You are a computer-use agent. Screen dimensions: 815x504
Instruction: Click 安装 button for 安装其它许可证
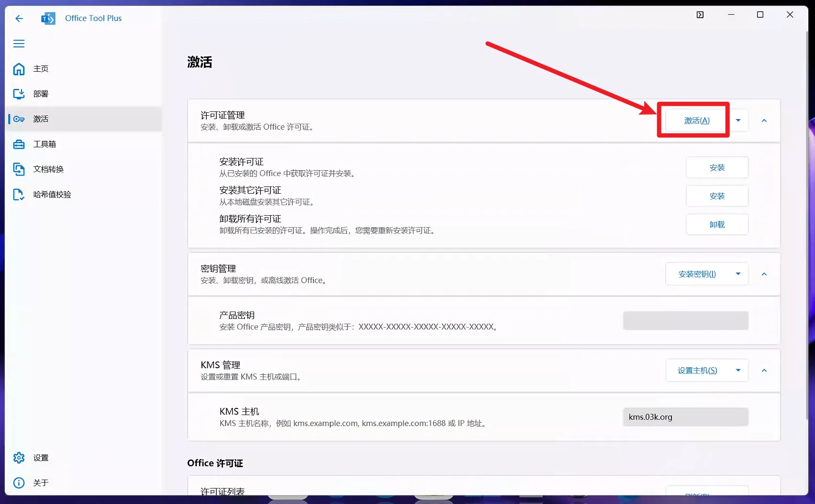coord(717,196)
